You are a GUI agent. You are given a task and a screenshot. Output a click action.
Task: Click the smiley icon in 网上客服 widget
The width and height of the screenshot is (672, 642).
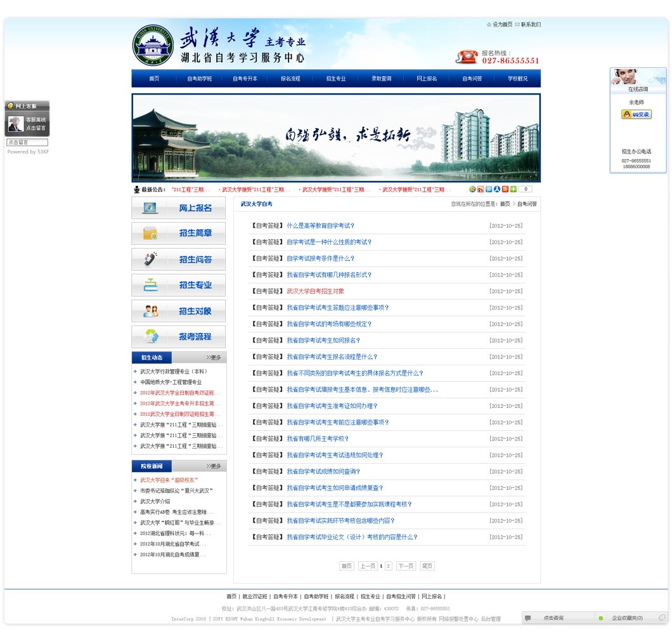[x=10, y=105]
